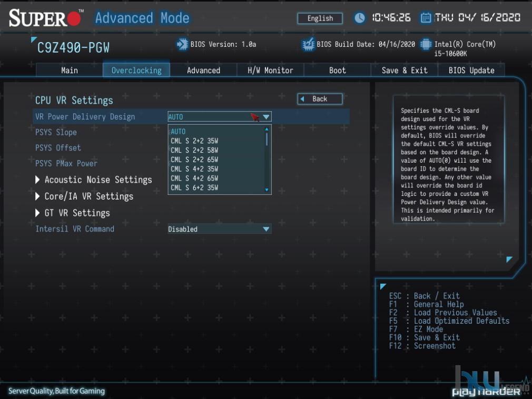Click the dropdown list scroll-up arrow

tap(267, 129)
